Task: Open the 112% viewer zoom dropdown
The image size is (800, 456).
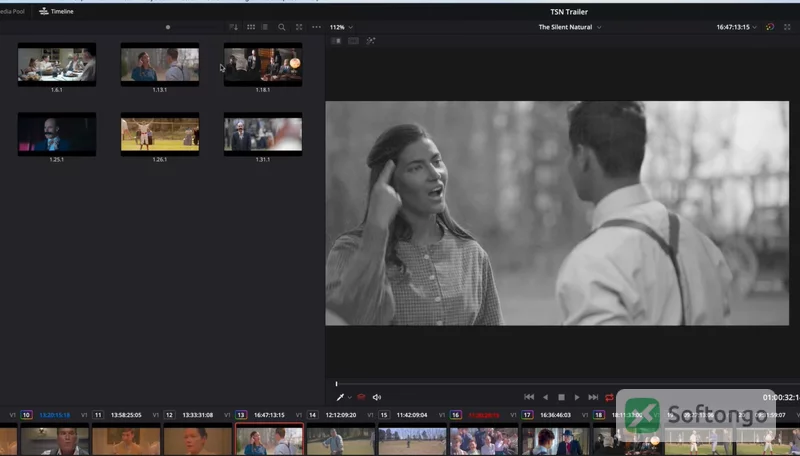Action: pos(341,27)
